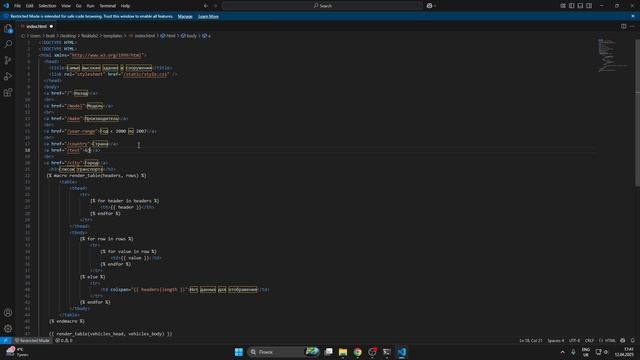
Task: Change language mode via HTML
Action: click(607, 340)
